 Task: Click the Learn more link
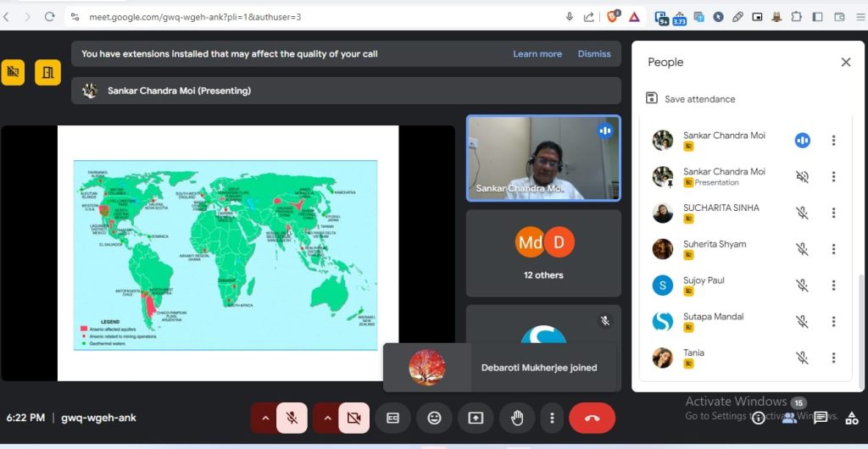click(537, 53)
